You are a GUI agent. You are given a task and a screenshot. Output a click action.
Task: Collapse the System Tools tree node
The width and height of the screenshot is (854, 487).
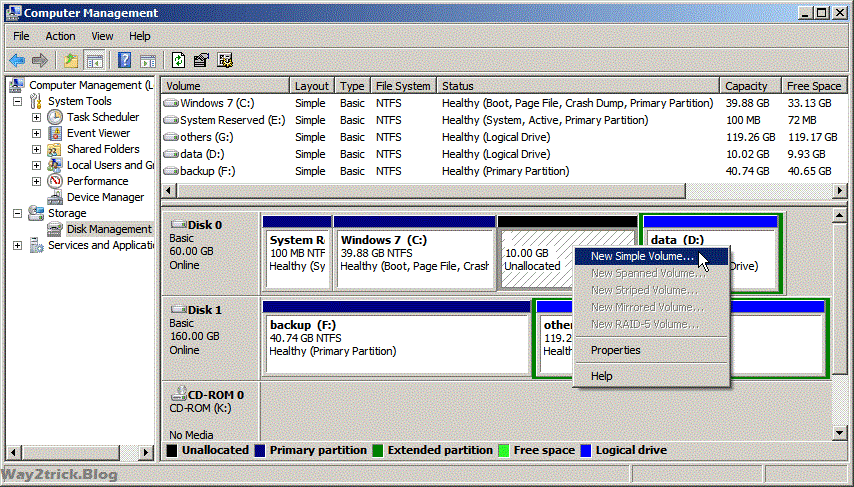17,101
